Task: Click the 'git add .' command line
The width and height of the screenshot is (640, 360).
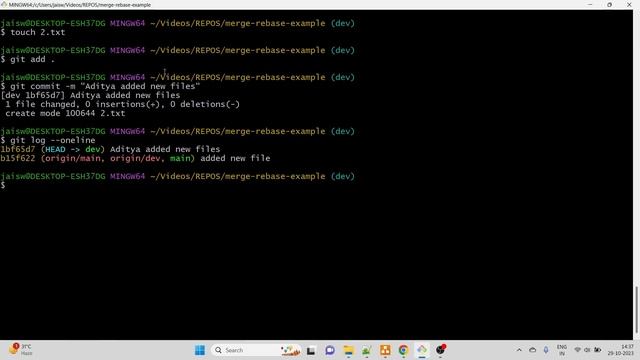Action: click(x=28, y=59)
